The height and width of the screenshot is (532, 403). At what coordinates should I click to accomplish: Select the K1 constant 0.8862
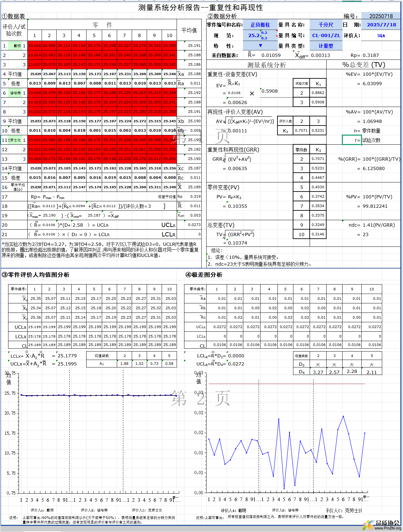[x=318, y=93]
